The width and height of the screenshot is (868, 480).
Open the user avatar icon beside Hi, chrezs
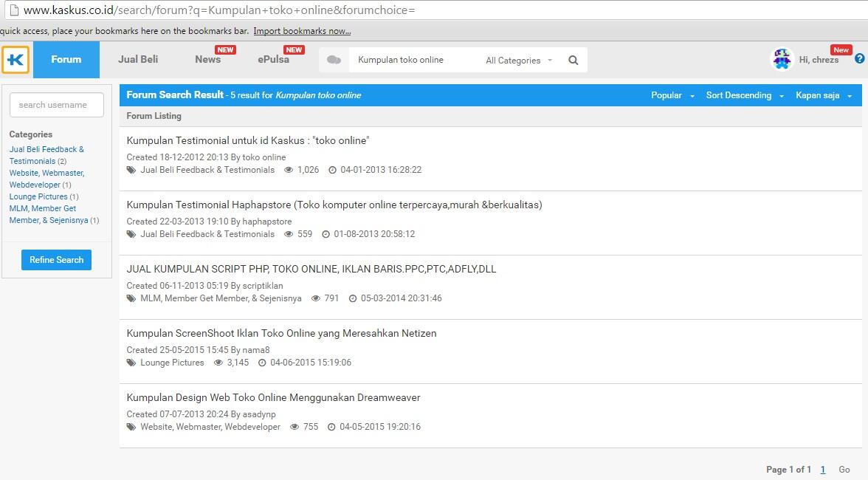[x=782, y=59]
